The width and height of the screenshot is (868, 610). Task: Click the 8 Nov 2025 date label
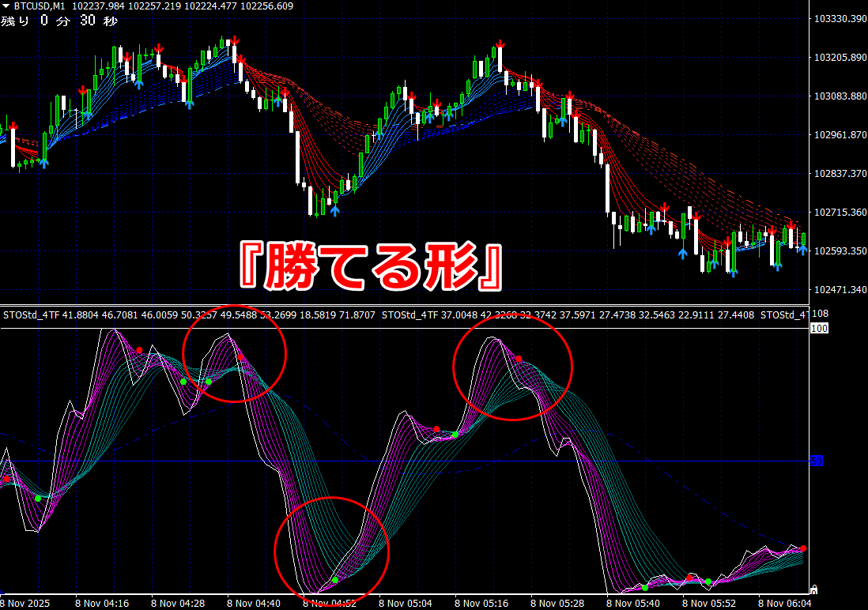(25, 604)
